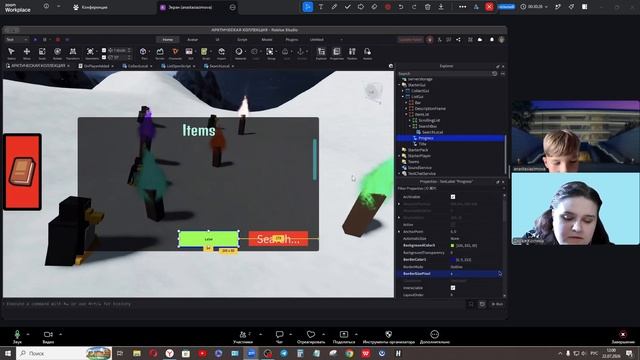Click the Explorer search field
The height and width of the screenshot is (360, 640).
click(x=444, y=74)
